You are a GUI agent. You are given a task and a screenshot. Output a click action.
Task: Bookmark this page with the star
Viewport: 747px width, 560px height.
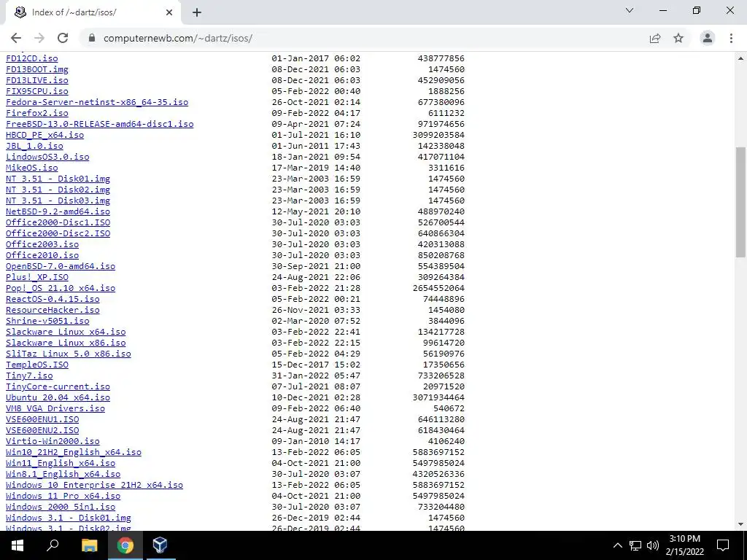point(678,38)
